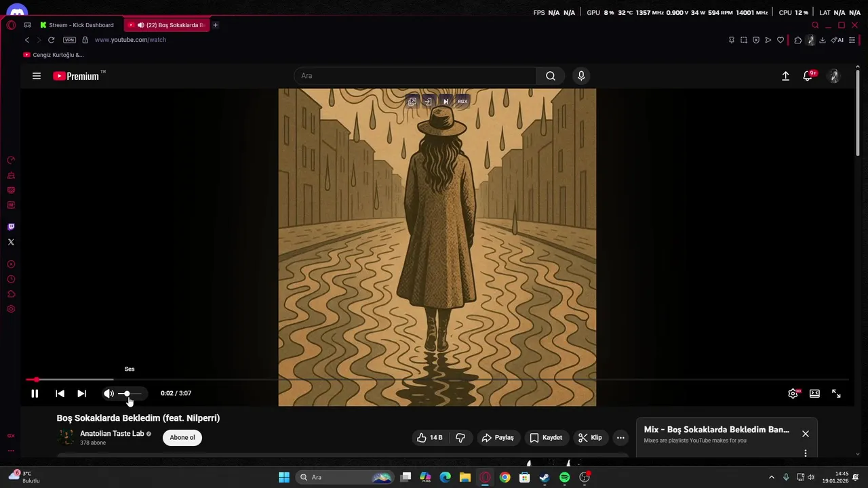Save the video with Kaydet
The height and width of the screenshot is (488, 868).
pos(546,438)
